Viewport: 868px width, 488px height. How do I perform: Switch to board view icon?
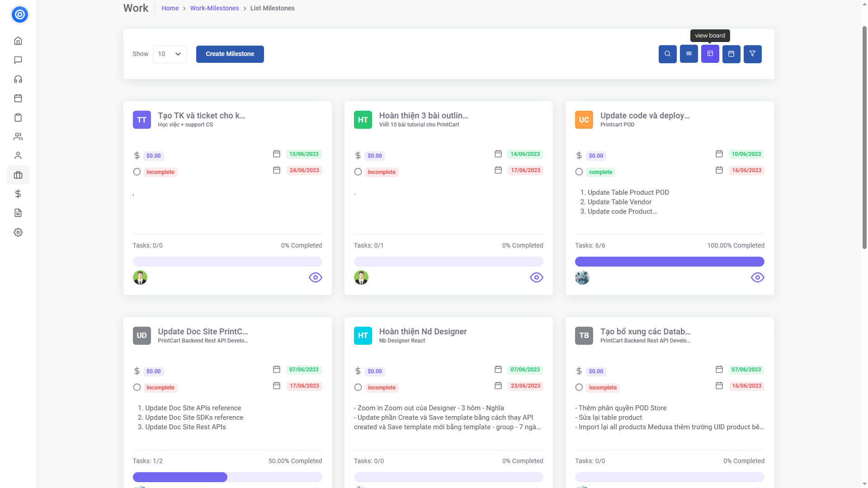pyautogui.click(x=710, y=54)
